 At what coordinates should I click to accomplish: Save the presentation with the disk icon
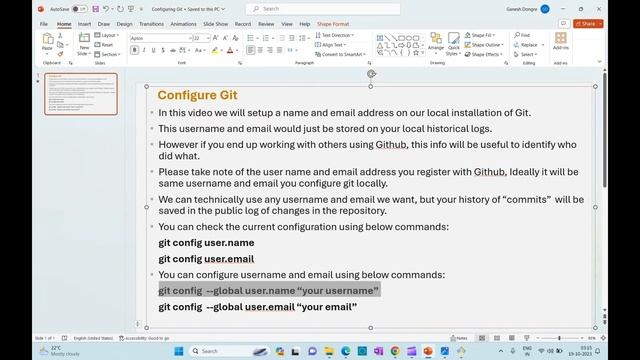(96, 9)
